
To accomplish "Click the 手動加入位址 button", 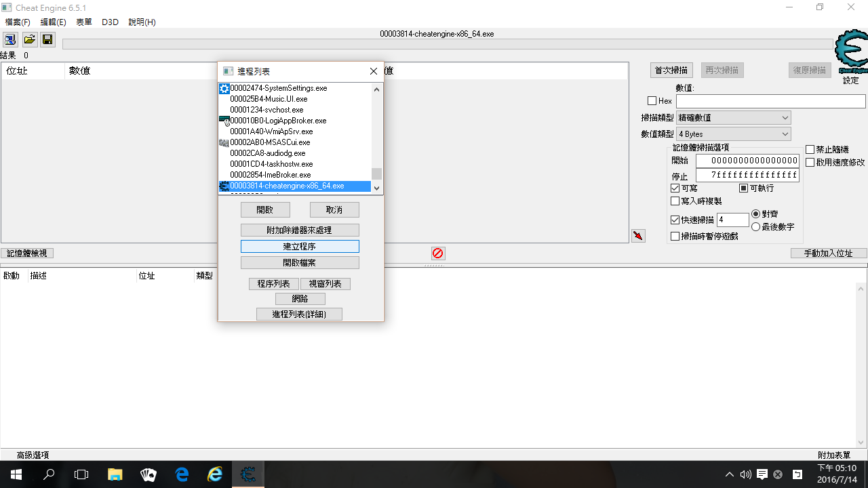I will 829,253.
